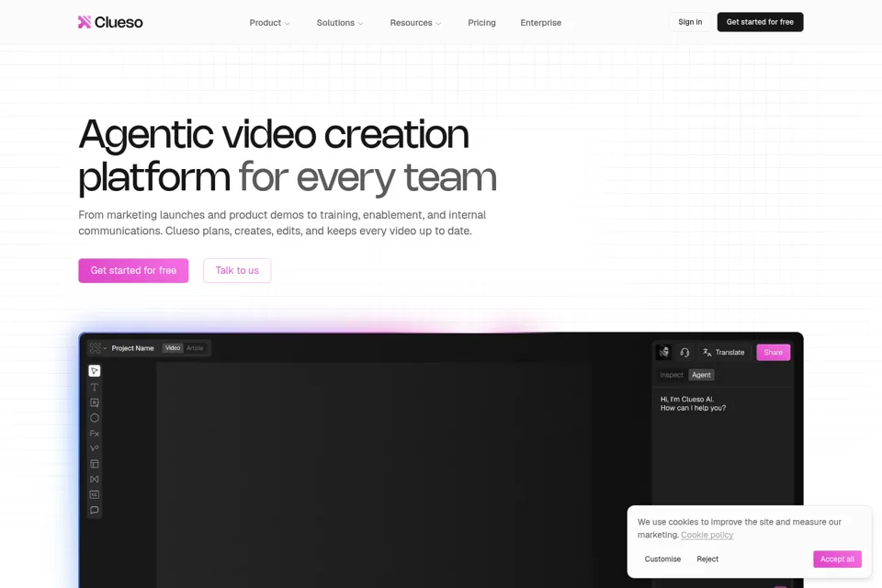Switch to the Inspect tab
Screen dimensions: 882x588
pyautogui.click(x=672, y=375)
